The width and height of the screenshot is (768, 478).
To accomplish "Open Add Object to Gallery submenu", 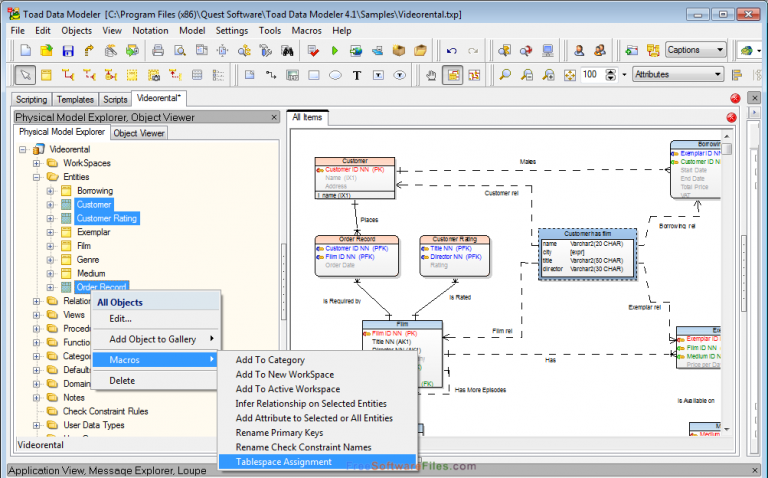I will 156,339.
